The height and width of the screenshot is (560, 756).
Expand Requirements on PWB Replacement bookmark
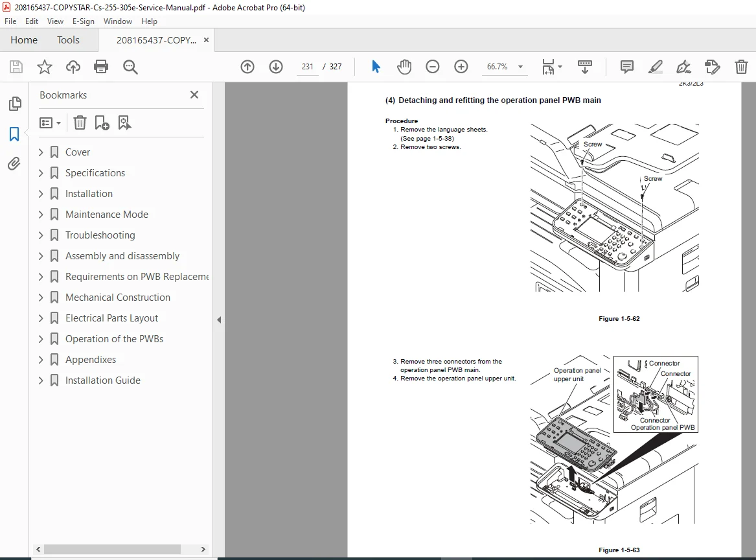pos(41,277)
